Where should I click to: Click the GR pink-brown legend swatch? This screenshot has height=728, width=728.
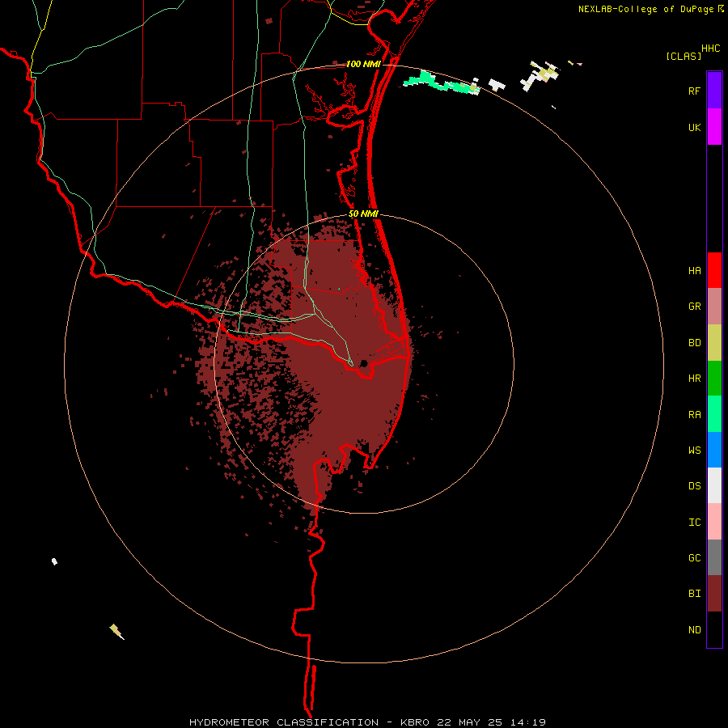click(x=714, y=307)
